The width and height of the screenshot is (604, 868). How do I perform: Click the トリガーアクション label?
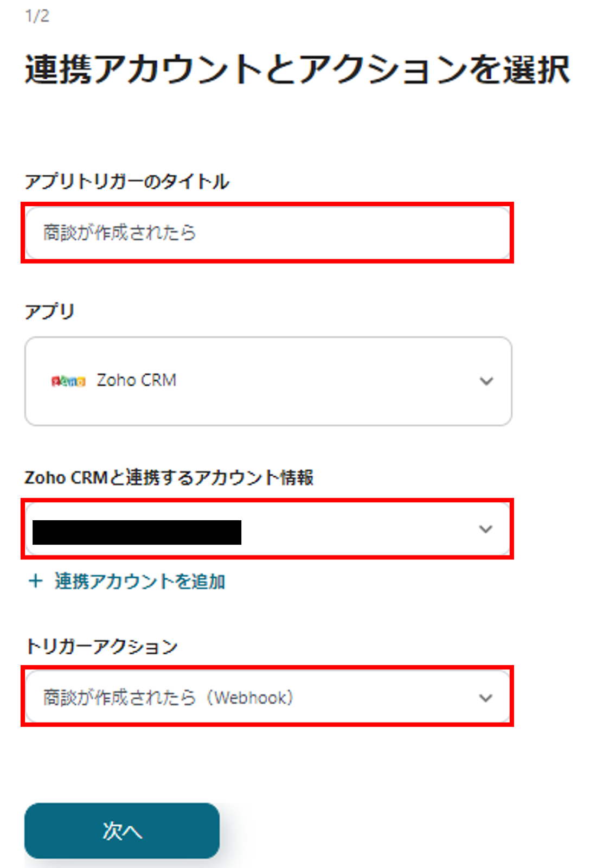click(101, 647)
